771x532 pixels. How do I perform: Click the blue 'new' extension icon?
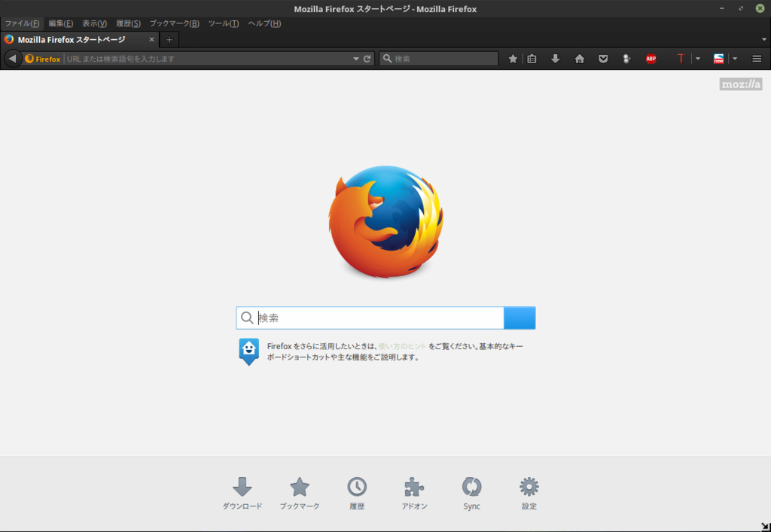tap(718, 59)
